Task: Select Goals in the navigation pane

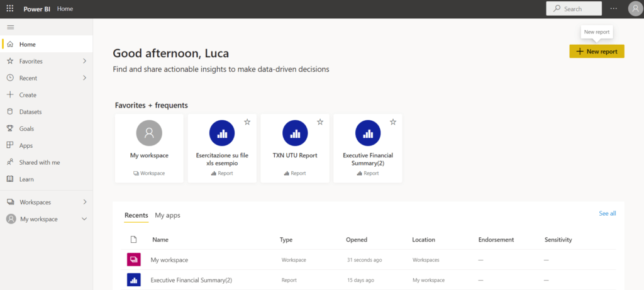Action: coord(47,128)
